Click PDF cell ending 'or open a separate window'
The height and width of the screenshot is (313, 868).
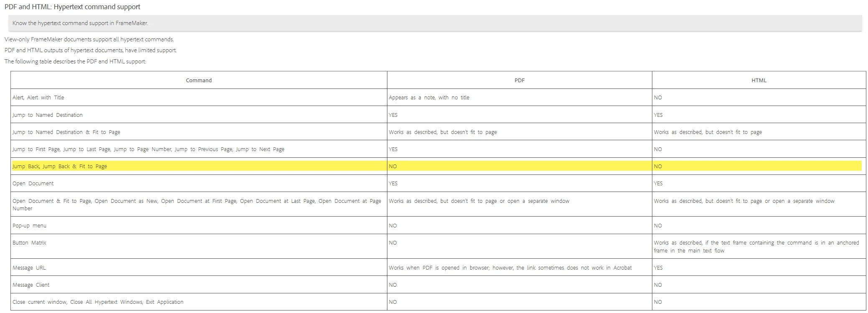[519, 204]
